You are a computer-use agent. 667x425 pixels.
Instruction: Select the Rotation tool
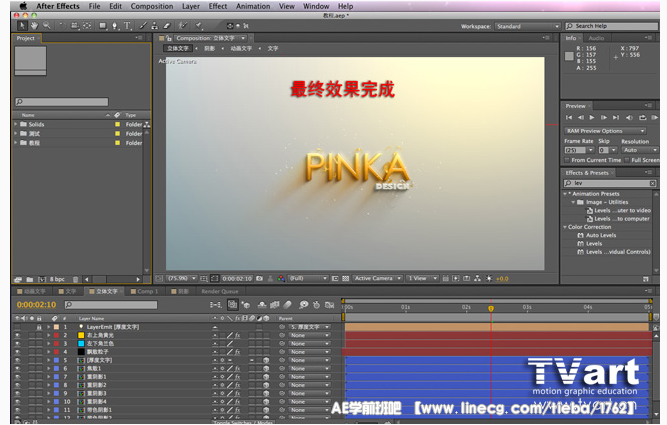(62, 26)
